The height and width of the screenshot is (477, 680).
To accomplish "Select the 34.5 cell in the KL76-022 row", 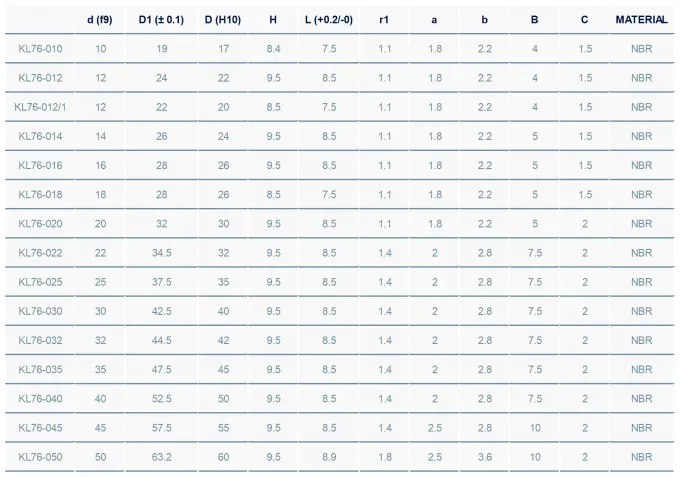I will (161, 253).
